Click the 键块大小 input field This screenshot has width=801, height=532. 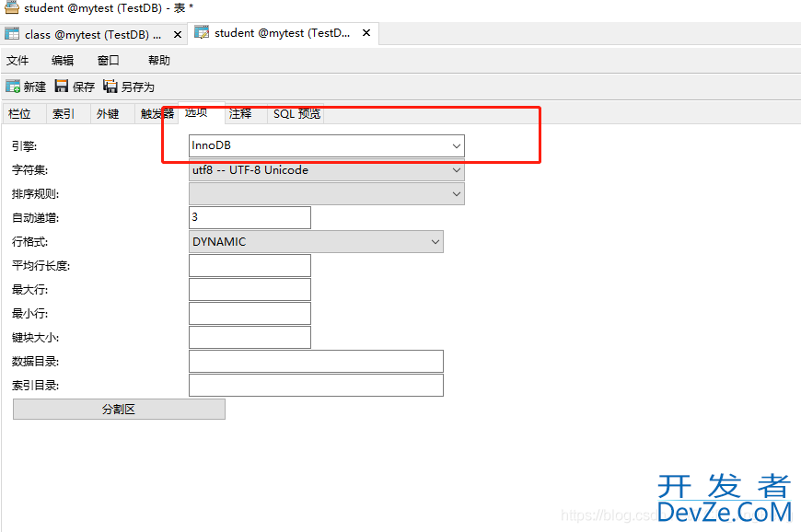(250, 338)
